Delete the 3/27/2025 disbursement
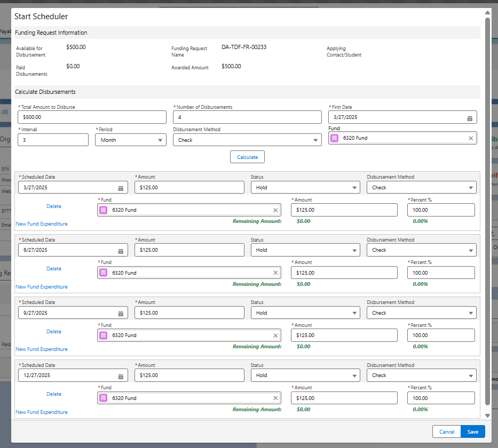 54,206
